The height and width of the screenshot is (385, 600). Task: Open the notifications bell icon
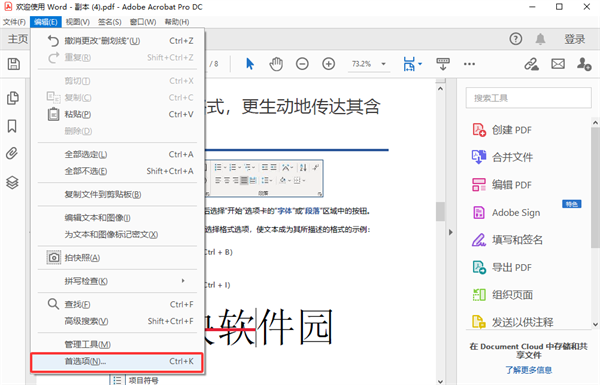(540, 39)
